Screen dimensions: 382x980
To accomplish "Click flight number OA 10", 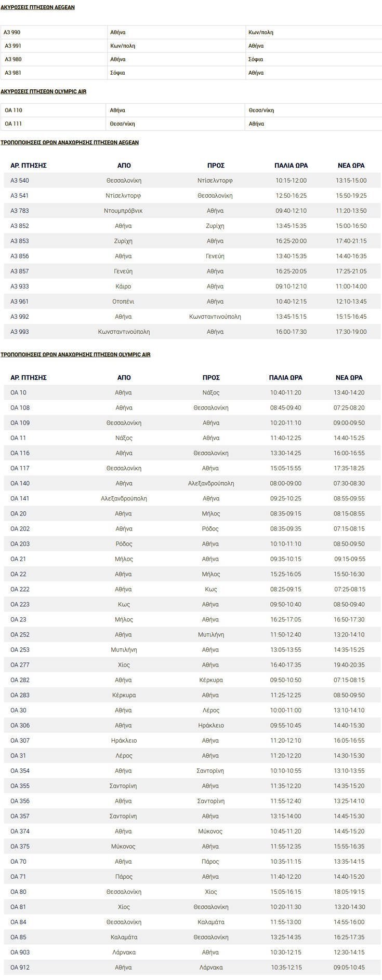I will 18,393.
